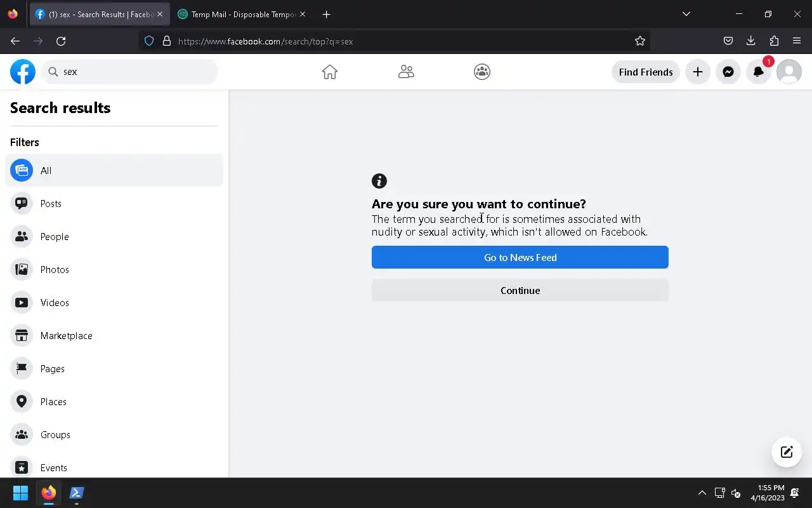Open the Notifications bell

[x=759, y=72]
